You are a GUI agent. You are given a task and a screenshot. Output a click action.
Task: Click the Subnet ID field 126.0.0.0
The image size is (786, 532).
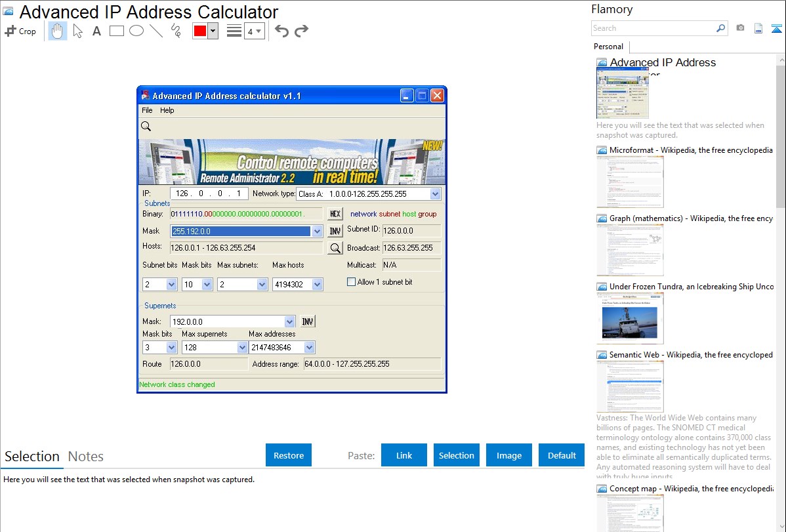pos(411,231)
